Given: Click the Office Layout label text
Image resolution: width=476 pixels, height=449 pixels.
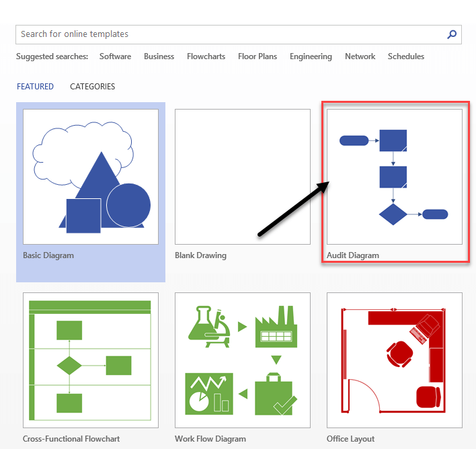Looking at the screenshot, I should [x=351, y=439].
